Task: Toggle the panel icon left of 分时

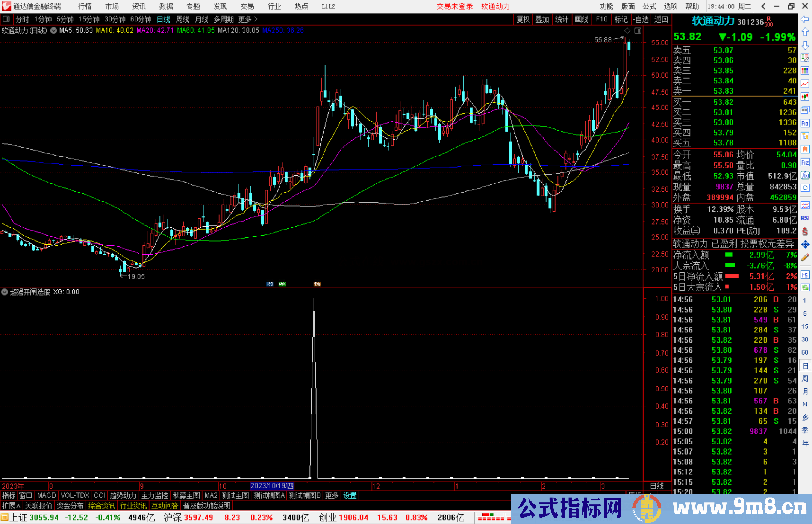Action: click(x=6, y=19)
